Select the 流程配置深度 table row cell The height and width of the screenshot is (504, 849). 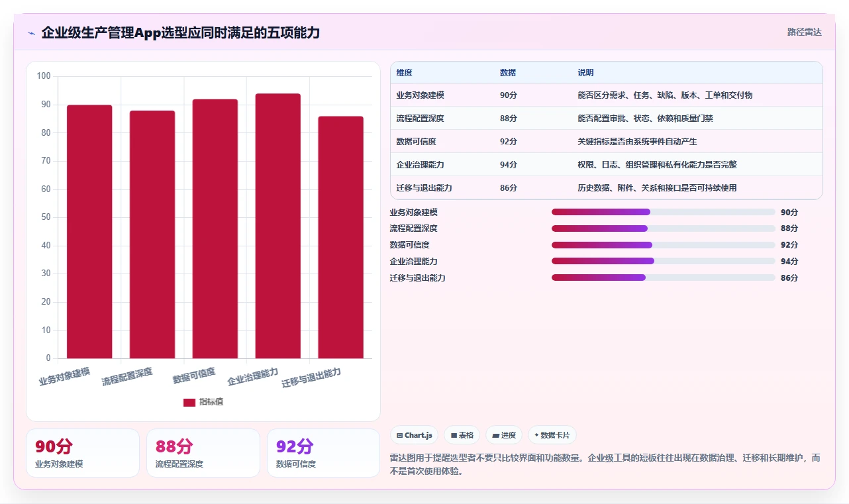(x=420, y=119)
